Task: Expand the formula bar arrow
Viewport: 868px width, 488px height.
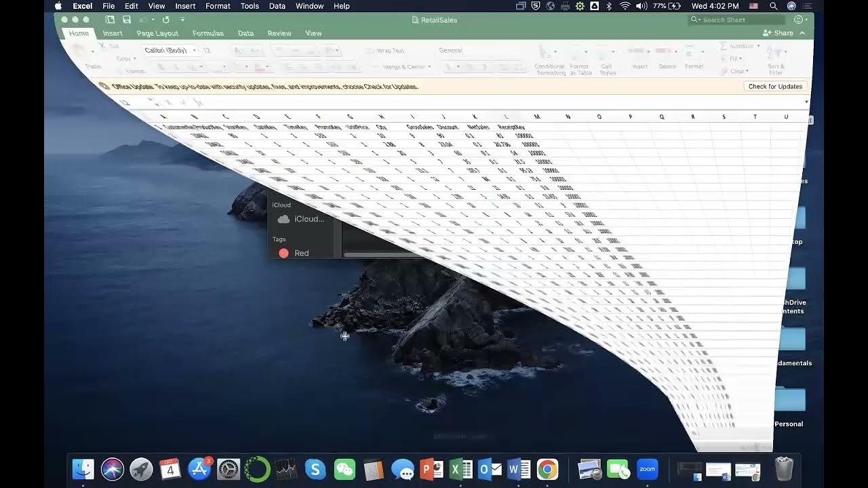Action: (806, 102)
